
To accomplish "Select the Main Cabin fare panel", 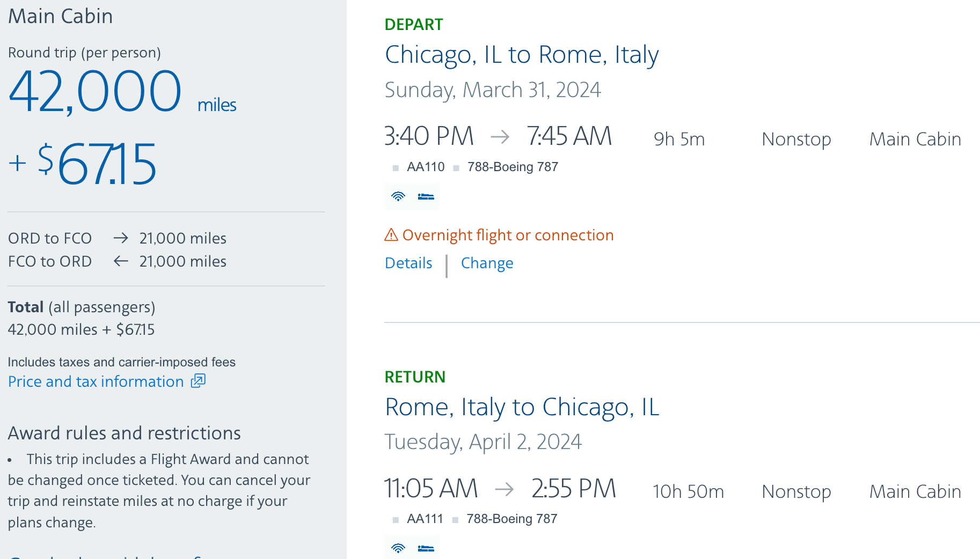I will [x=60, y=17].
